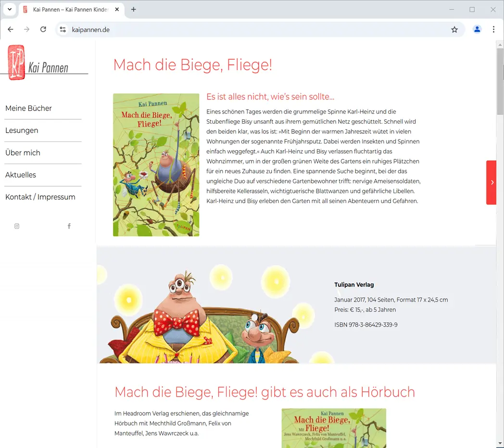
Task: Open the Chrome profile avatar
Action: coord(477,29)
